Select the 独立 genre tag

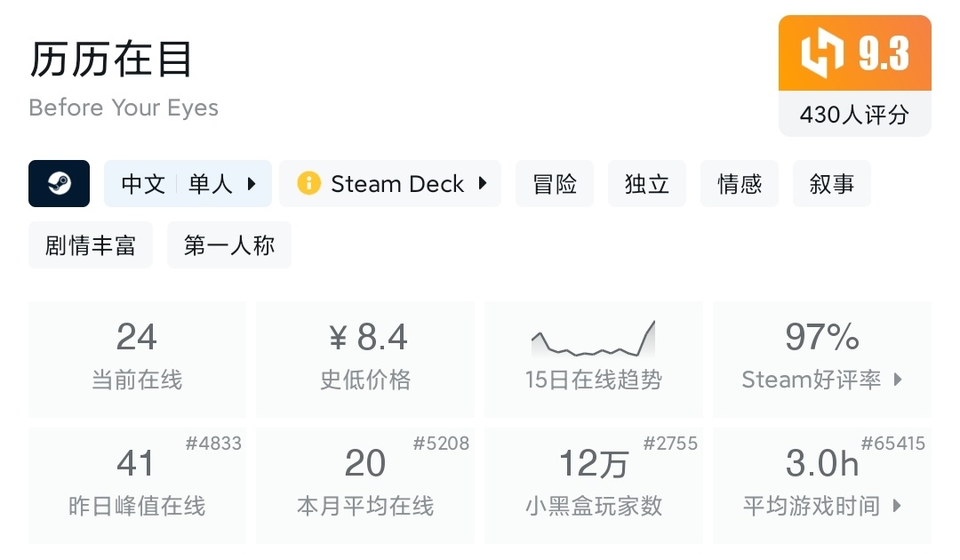pos(647,184)
